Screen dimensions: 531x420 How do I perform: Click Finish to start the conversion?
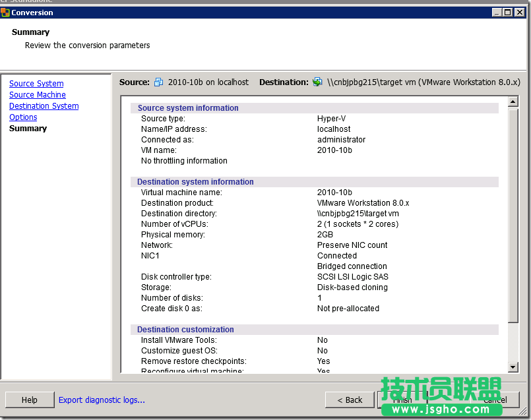tap(402, 400)
